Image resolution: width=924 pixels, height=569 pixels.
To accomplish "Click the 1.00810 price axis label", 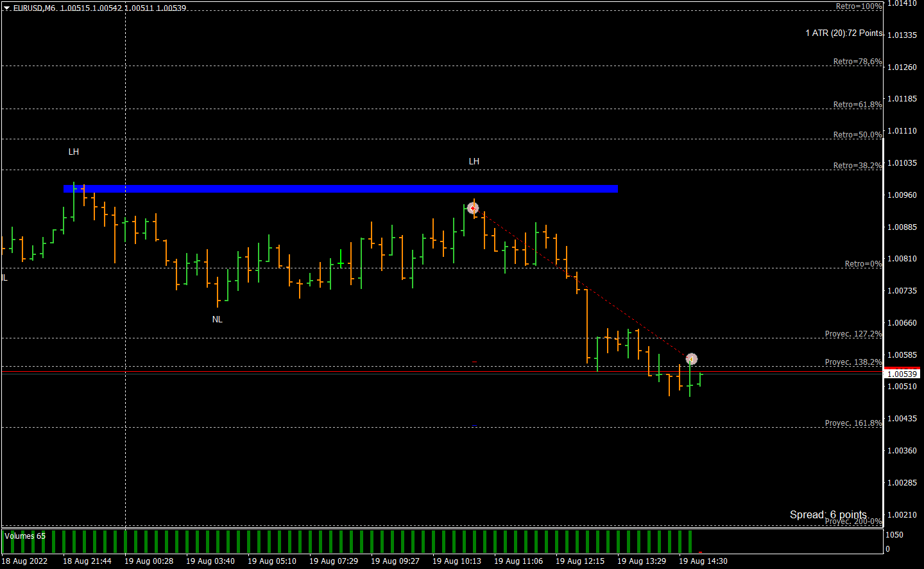I will tap(902, 259).
